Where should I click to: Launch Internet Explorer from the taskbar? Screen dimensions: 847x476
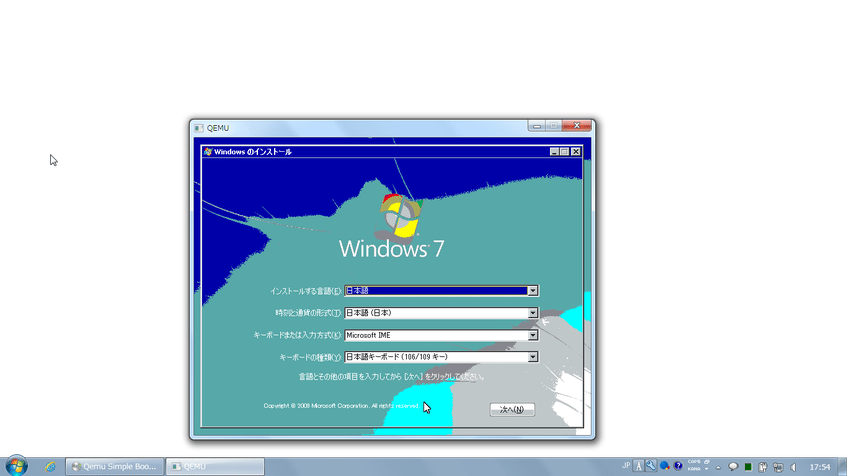coord(50,466)
